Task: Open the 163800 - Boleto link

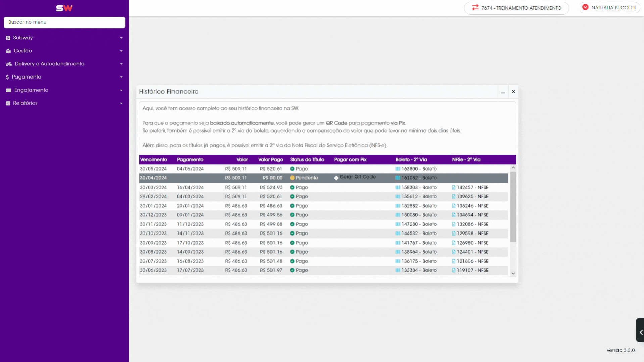Action: 419,169
